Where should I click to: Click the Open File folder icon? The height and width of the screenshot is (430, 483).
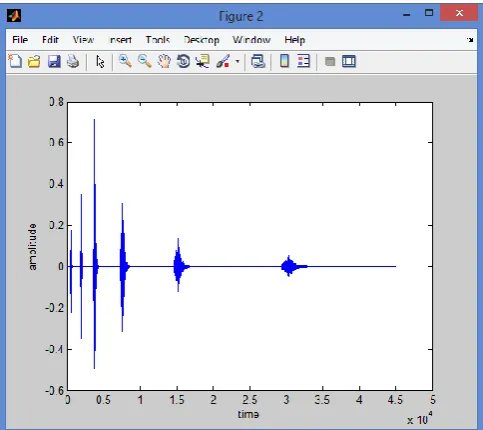click(34, 62)
